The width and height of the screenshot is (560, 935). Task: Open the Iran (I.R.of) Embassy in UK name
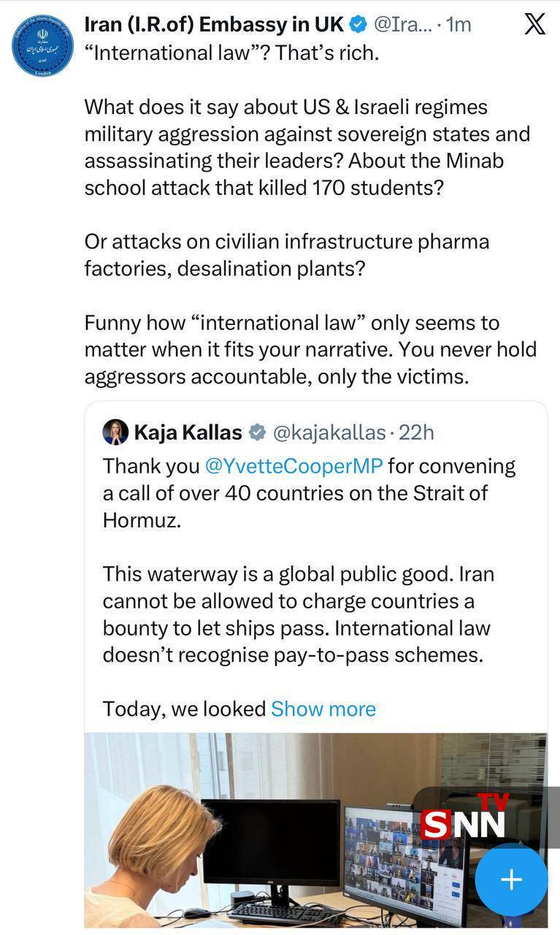[213, 24]
